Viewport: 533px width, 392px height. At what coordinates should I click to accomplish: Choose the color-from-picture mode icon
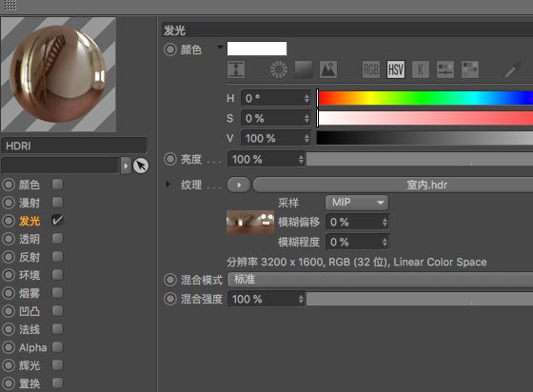328,69
